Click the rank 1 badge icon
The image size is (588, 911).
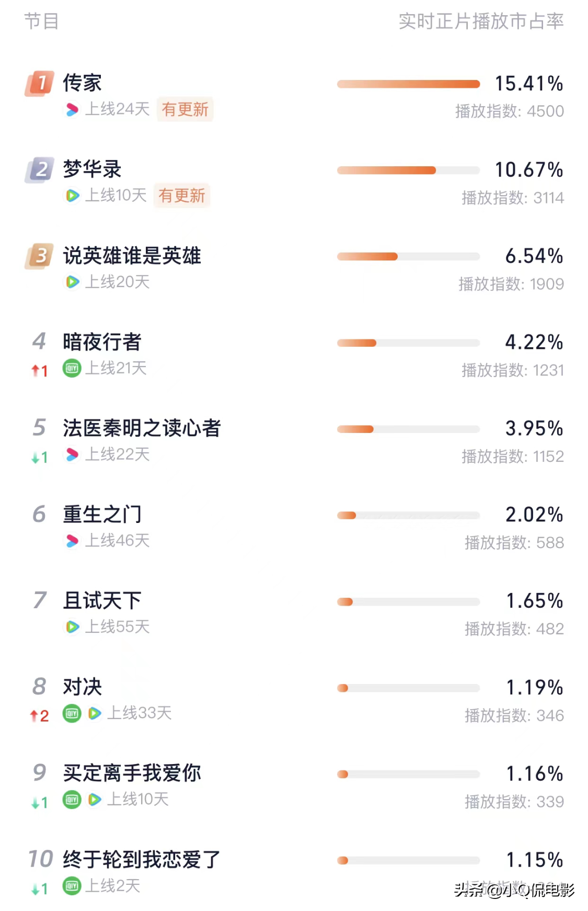[x=40, y=83]
